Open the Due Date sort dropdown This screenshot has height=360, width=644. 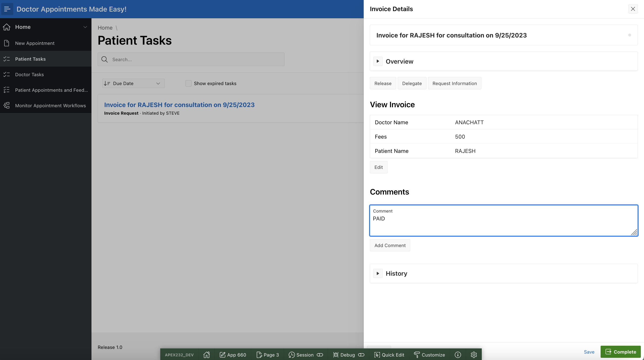pyautogui.click(x=133, y=83)
